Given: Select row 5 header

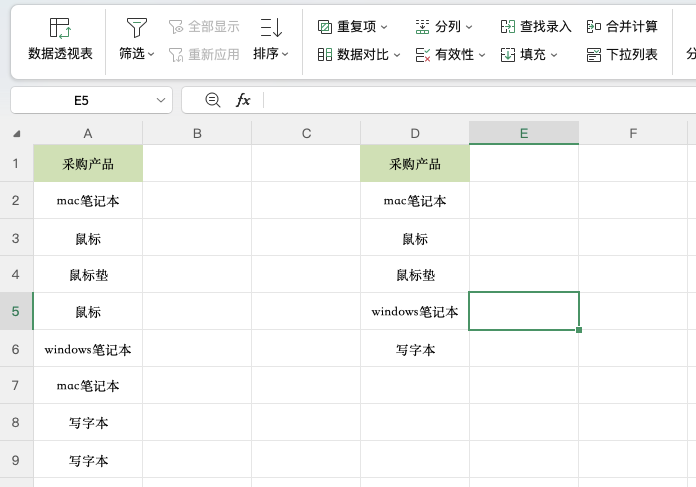Looking at the screenshot, I should click(16, 311).
